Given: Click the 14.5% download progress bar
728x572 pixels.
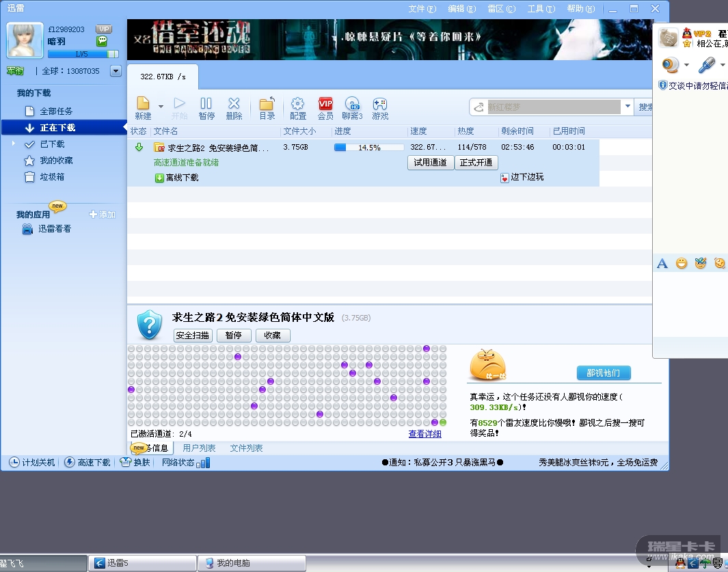Looking at the screenshot, I should click(x=368, y=148).
